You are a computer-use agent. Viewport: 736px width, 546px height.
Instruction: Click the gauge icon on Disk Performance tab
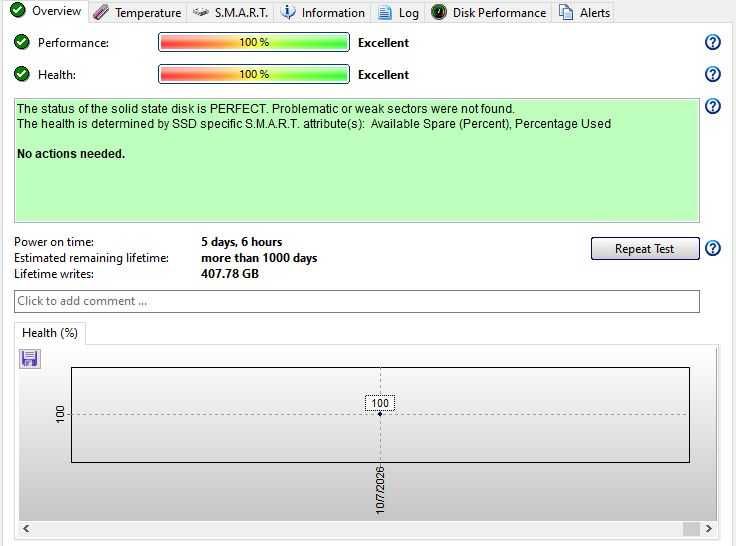coord(438,12)
